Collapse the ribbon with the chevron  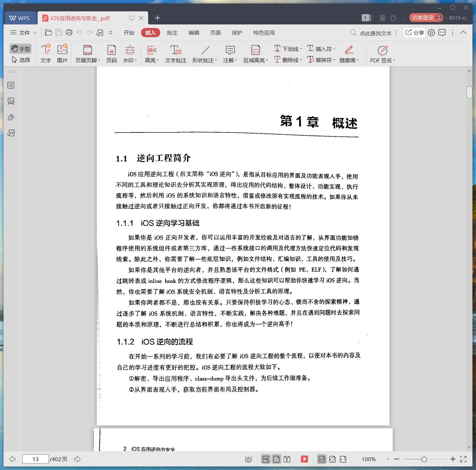[463, 32]
